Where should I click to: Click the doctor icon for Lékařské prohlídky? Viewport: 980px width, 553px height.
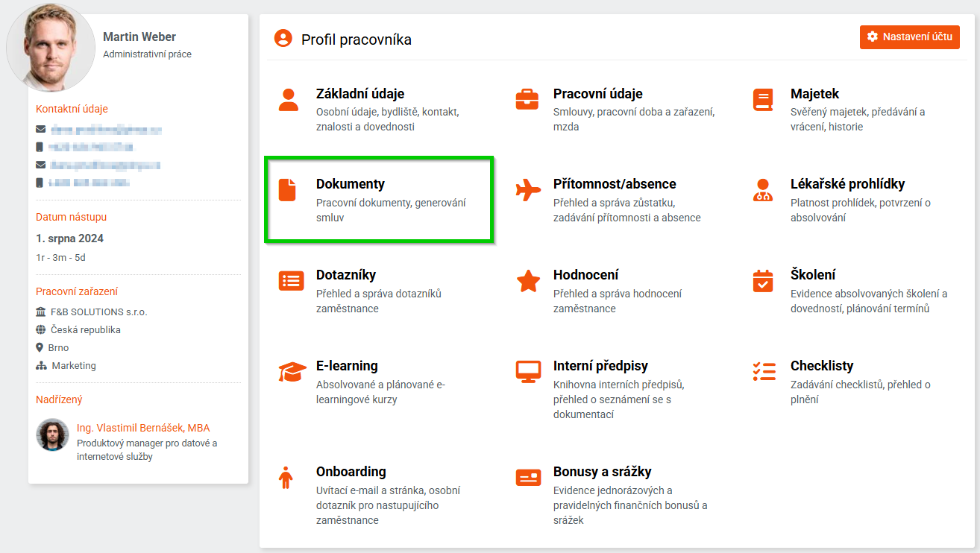(763, 190)
